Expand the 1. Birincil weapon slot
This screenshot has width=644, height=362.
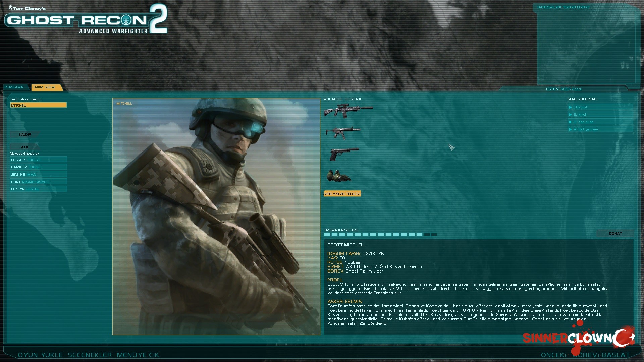pos(600,107)
